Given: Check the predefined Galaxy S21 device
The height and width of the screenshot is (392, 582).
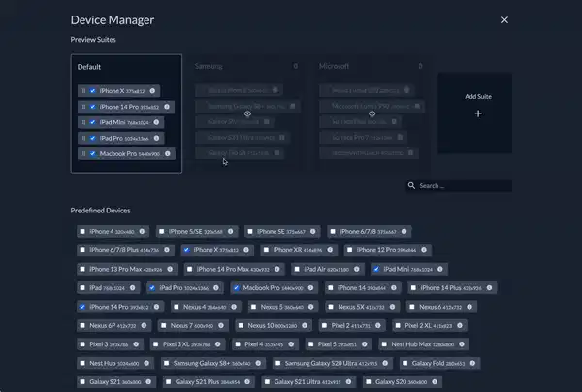Looking at the screenshot, I should point(82,381).
